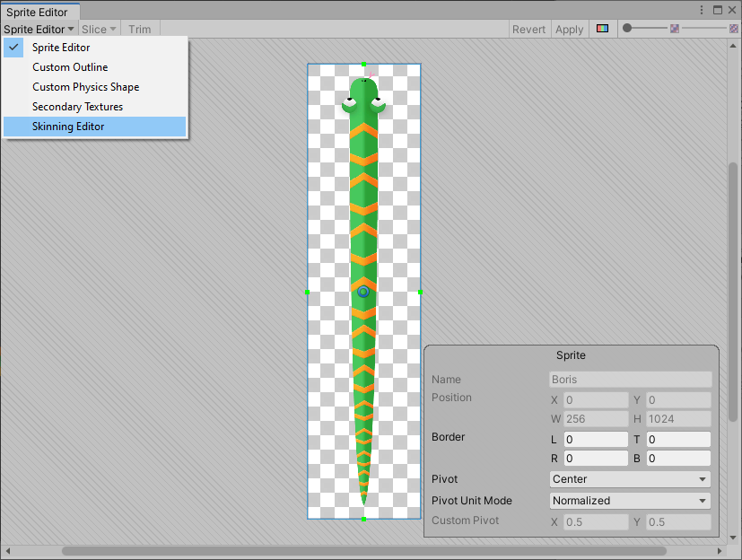
Task: Click the sprite pivot circle marker
Action: coord(363,292)
